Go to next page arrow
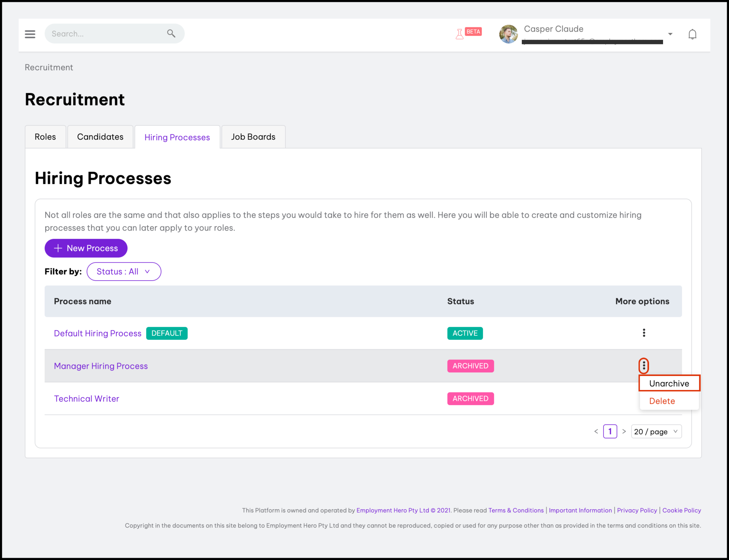 click(624, 431)
